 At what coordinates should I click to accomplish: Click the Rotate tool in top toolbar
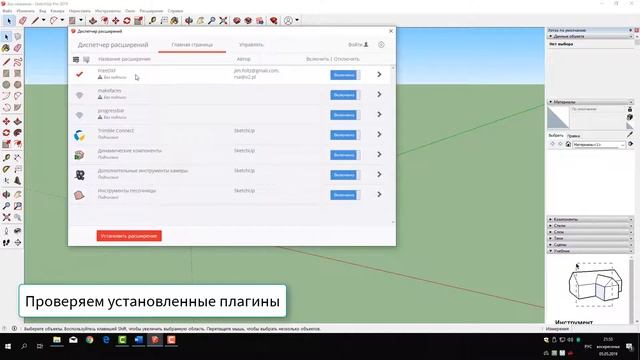click(x=127, y=20)
